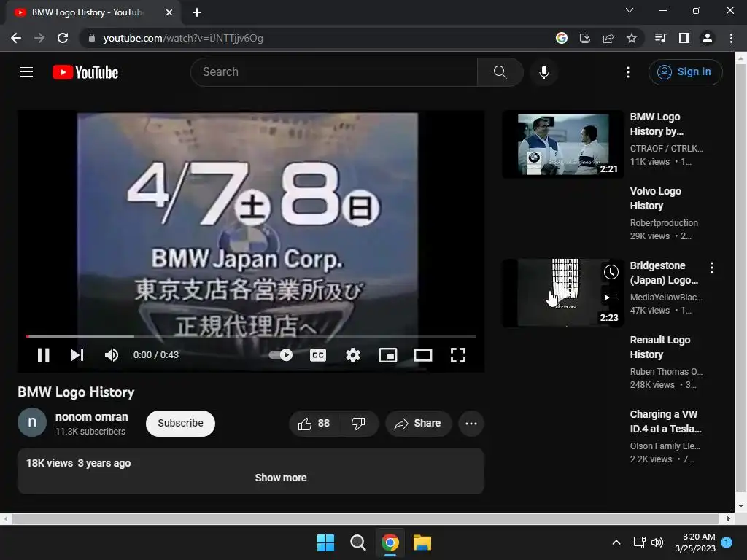Seek on the video progress bar
This screenshot has height=560, width=747.
(251, 336)
